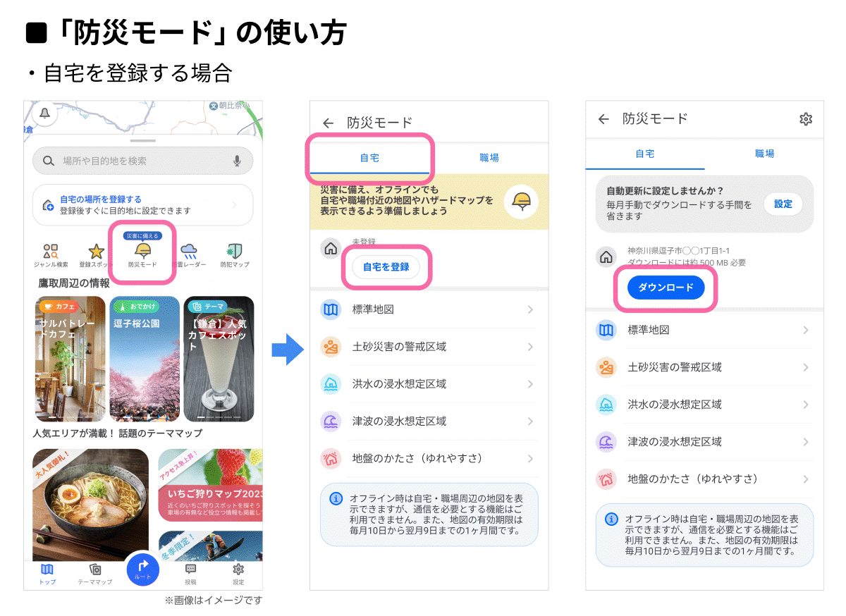The width and height of the screenshot is (846, 616).
Task: Go back from middle 防災モード screen
Action: (328, 123)
